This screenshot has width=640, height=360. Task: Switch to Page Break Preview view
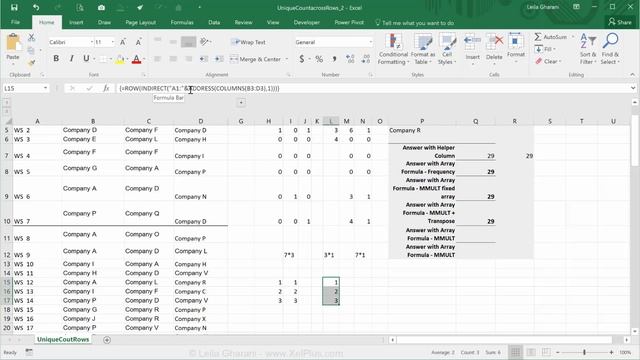pos(546,352)
